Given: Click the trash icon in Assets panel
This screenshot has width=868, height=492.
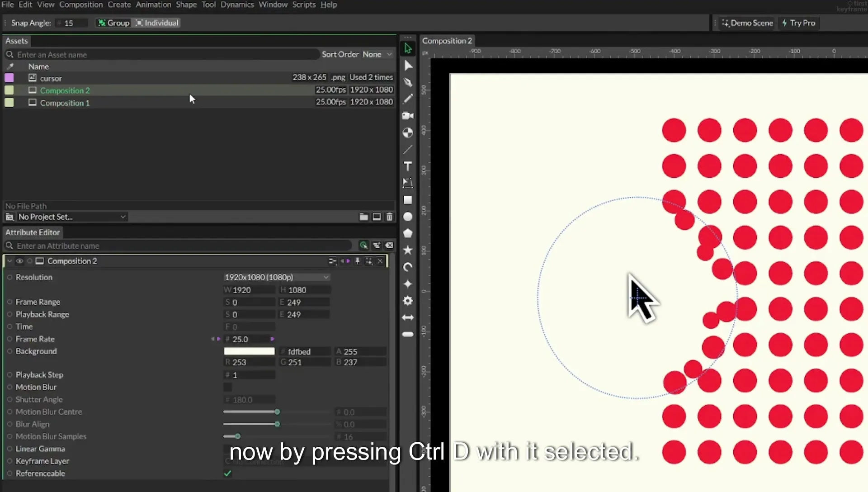Looking at the screenshot, I should [389, 217].
